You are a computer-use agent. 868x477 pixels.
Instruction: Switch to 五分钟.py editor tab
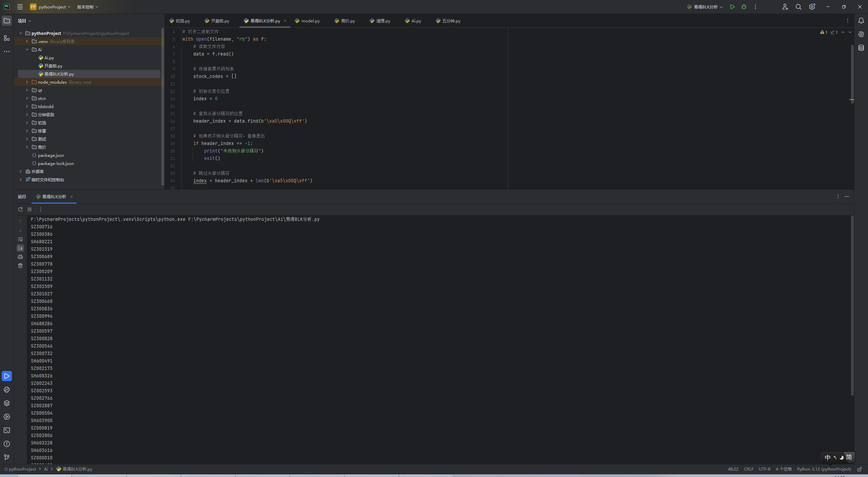pyautogui.click(x=448, y=21)
